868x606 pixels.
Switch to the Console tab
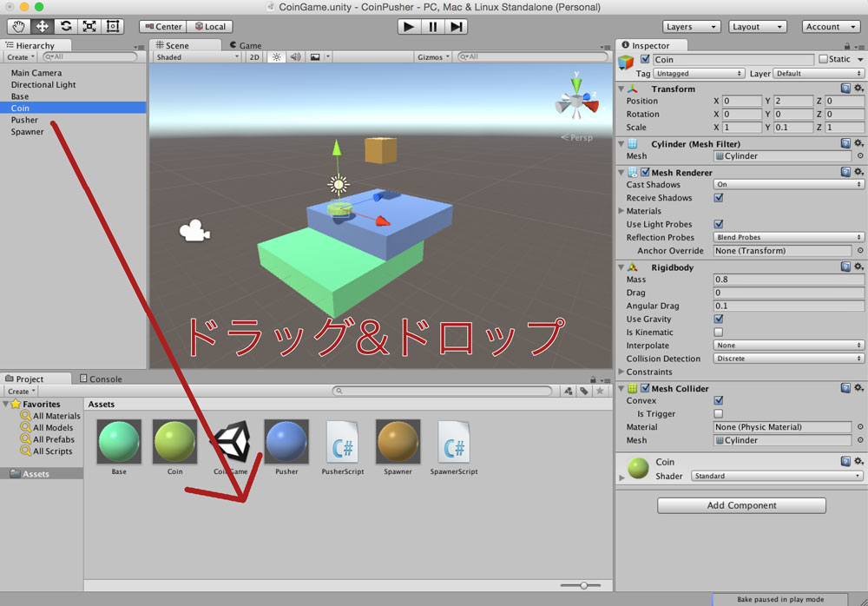(x=101, y=379)
